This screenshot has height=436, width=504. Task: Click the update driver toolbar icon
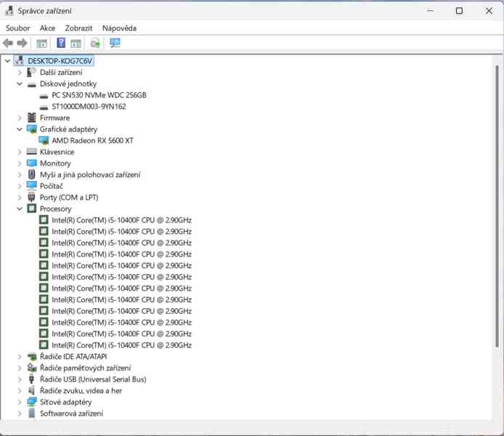click(x=95, y=43)
